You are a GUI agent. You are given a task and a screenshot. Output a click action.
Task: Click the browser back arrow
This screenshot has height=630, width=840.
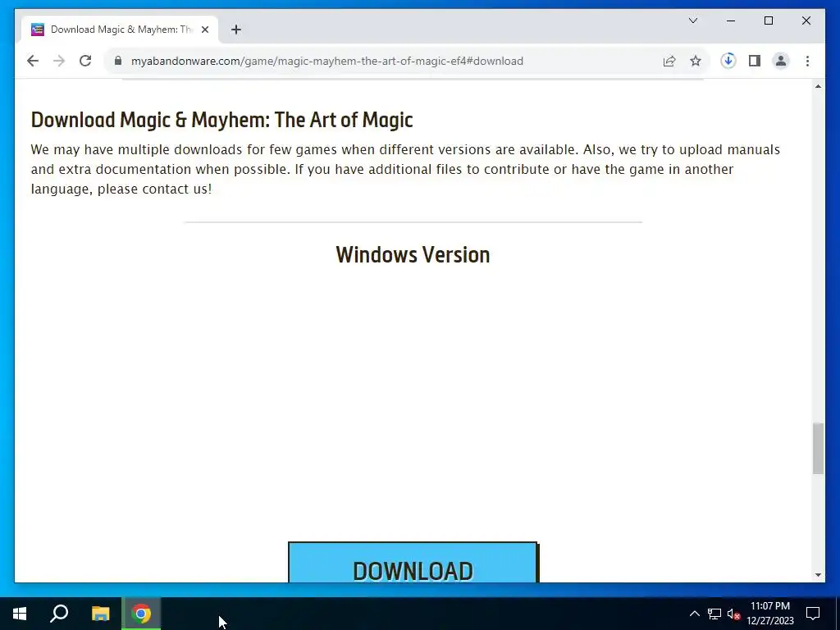tap(33, 61)
